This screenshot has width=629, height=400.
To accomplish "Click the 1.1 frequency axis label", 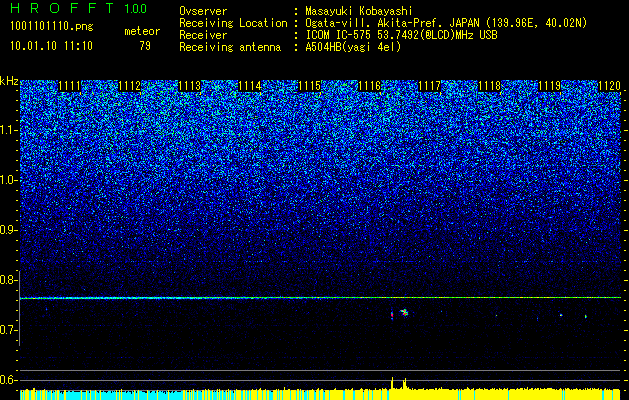I will point(8,130).
